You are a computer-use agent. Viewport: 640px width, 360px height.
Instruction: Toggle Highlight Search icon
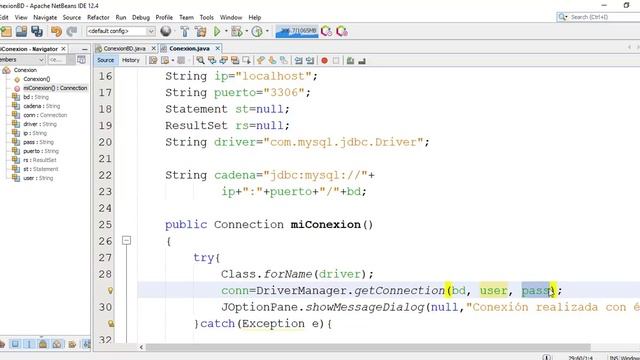point(235,61)
